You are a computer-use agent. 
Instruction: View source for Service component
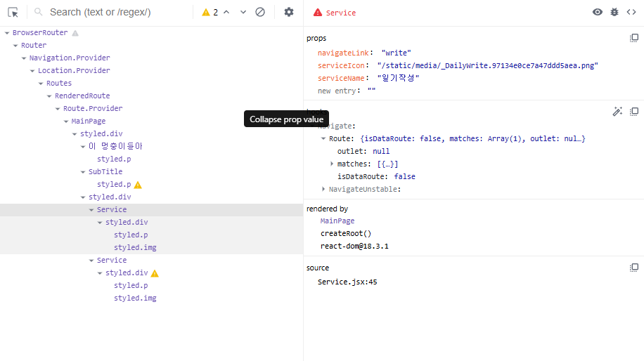click(631, 13)
